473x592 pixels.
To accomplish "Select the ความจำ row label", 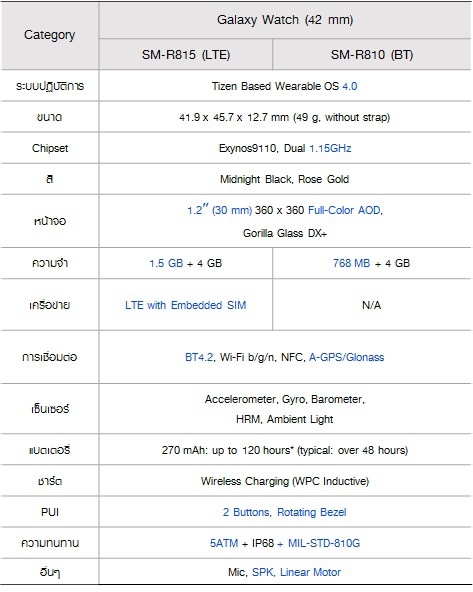I will [x=50, y=263].
